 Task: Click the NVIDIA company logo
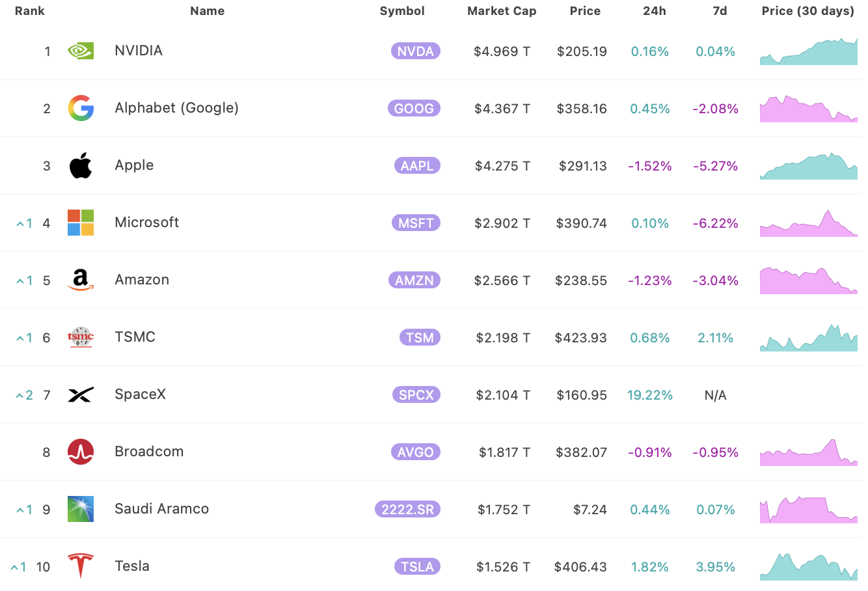click(81, 51)
